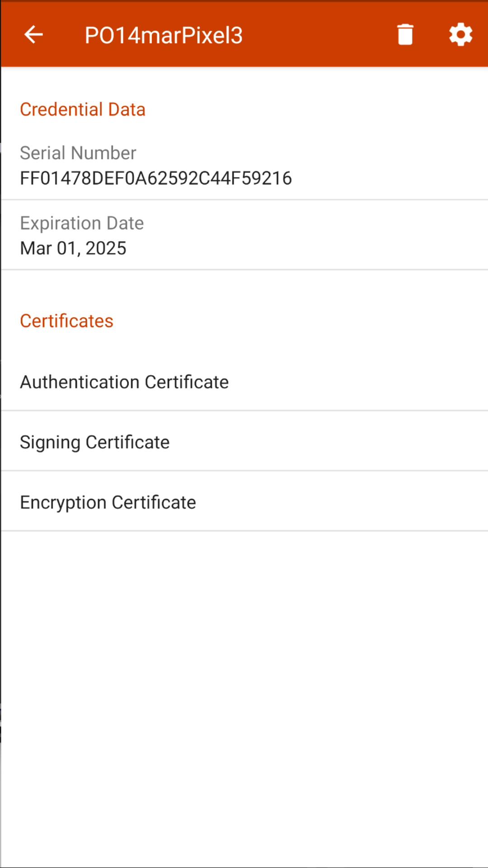
Task: Select the Mar 01, 2025 date value
Action: pos(73,248)
